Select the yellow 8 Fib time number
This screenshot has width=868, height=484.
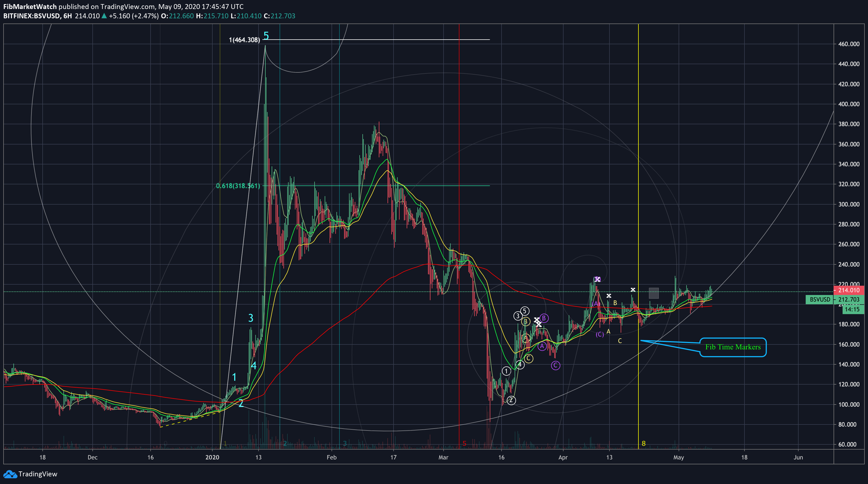[x=644, y=443]
